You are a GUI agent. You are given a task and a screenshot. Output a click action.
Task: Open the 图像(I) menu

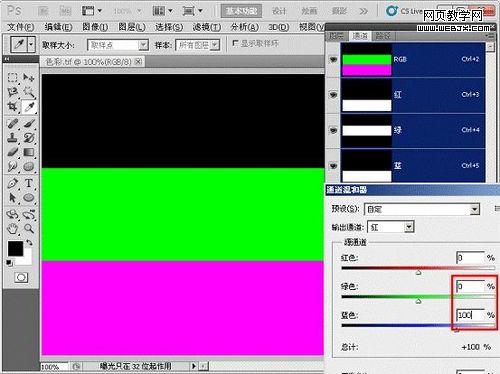point(95,27)
